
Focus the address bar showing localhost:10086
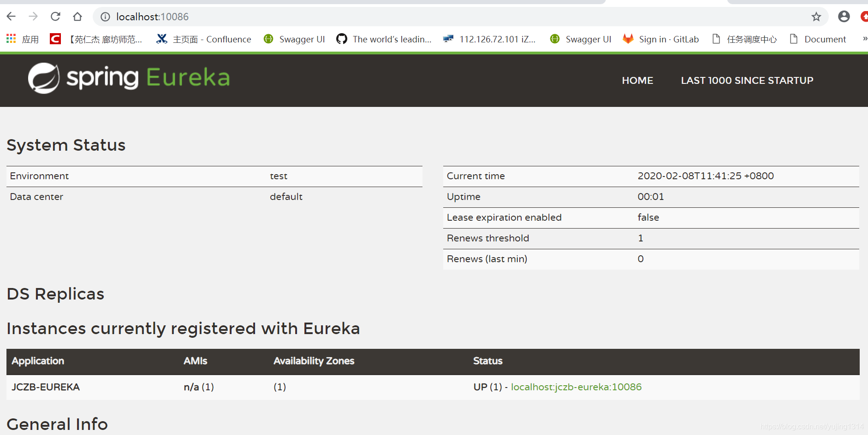coord(461,17)
